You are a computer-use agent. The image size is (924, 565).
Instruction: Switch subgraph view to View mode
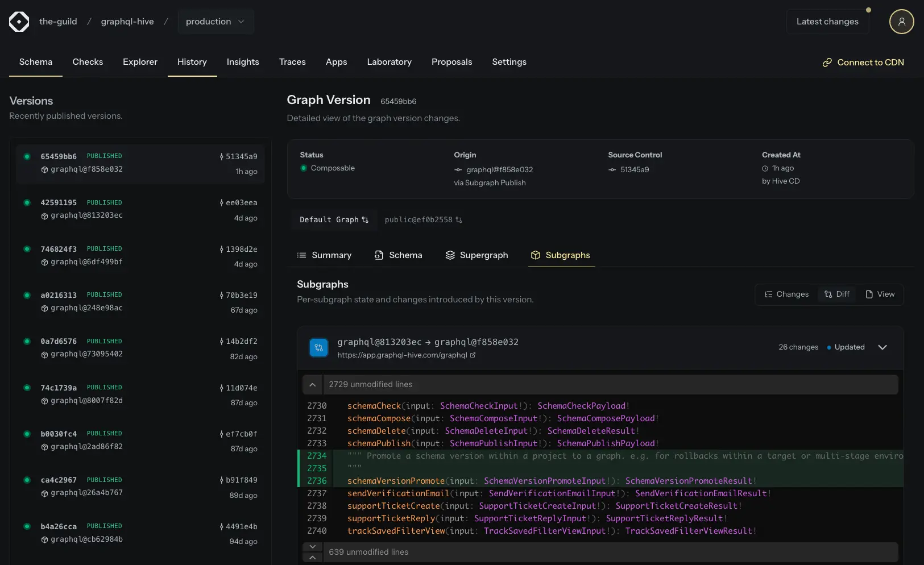tap(880, 294)
